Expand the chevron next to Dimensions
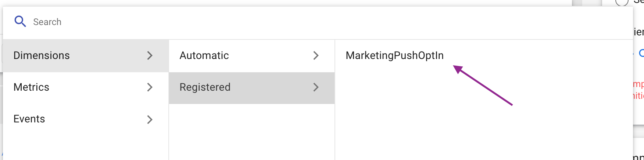 150,56
